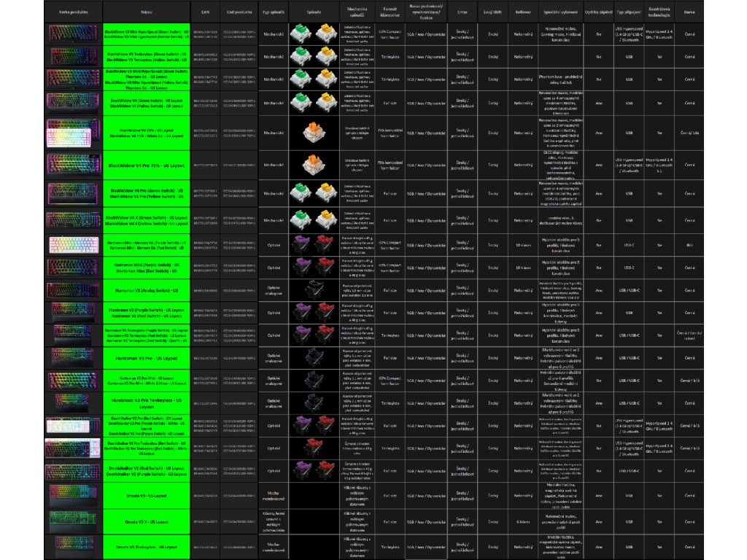This screenshot has width=747, height=560.
Task: Select the 'EAN' column header
Action: tap(206, 12)
